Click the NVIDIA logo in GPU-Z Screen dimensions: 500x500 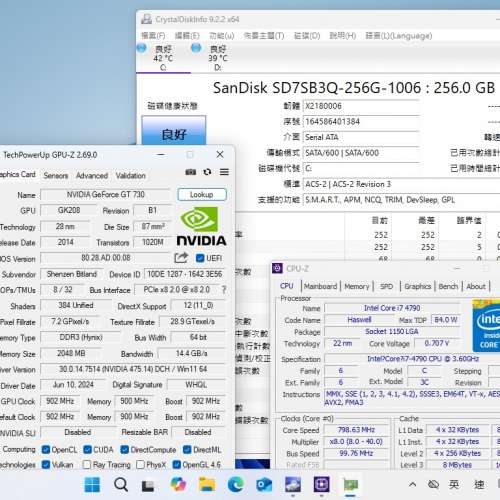[201, 226]
